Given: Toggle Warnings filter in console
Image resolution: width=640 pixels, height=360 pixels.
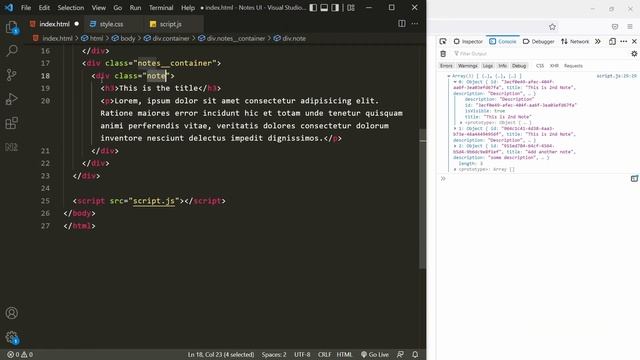Looking at the screenshot, I should 468,66.
